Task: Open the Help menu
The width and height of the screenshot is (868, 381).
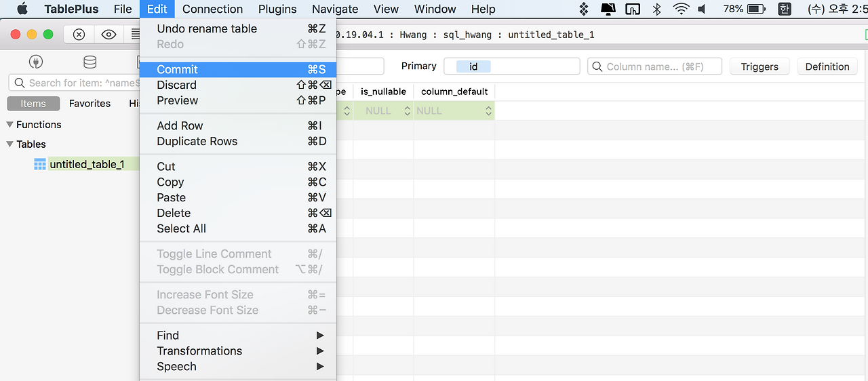Action: click(x=484, y=9)
